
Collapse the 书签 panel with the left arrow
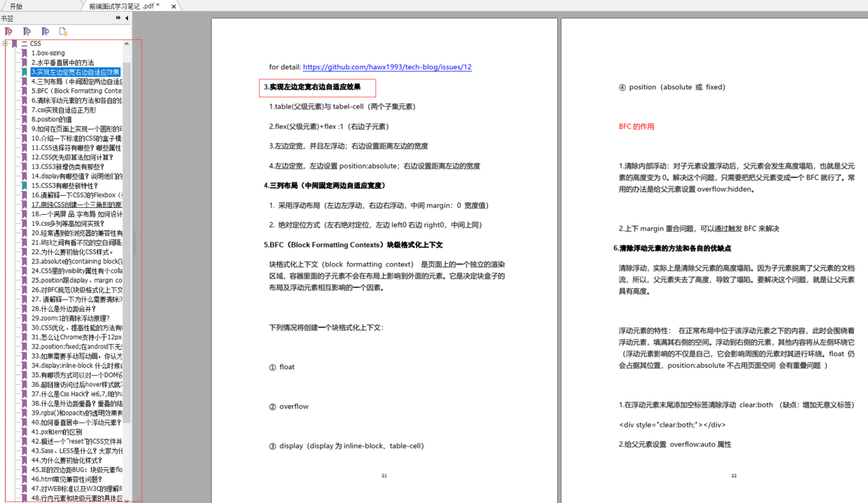127,18
